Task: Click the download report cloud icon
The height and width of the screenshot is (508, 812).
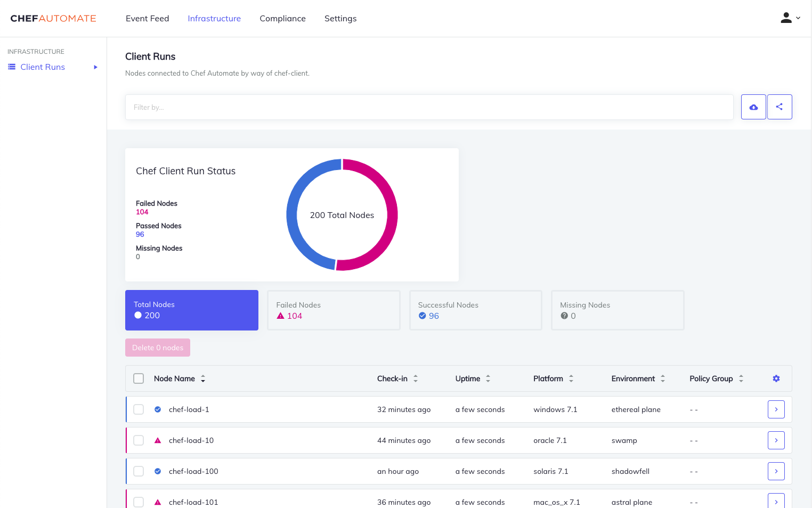Action: click(x=753, y=107)
